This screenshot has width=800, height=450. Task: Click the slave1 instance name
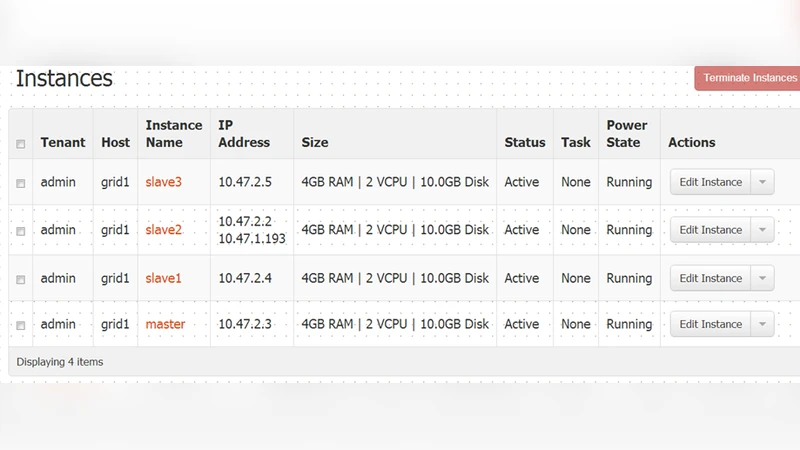[x=164, y=278]
